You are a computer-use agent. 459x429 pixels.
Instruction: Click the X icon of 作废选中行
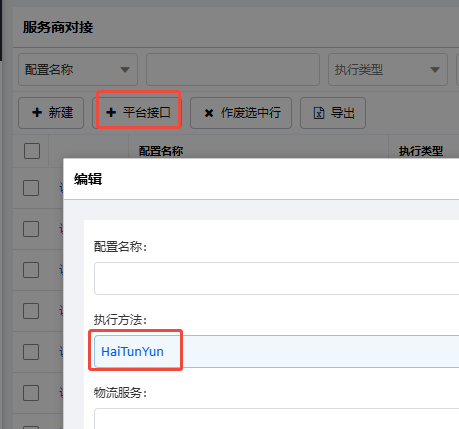(209, 113)
